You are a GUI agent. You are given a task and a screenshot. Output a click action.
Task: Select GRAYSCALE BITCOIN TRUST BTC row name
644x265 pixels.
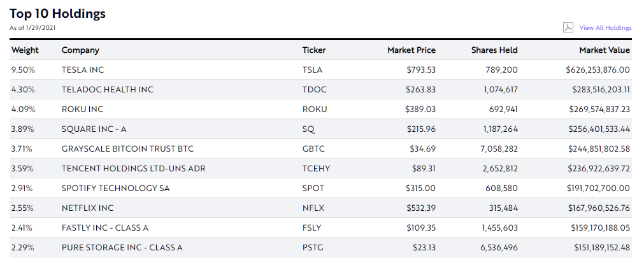point(127,149)
